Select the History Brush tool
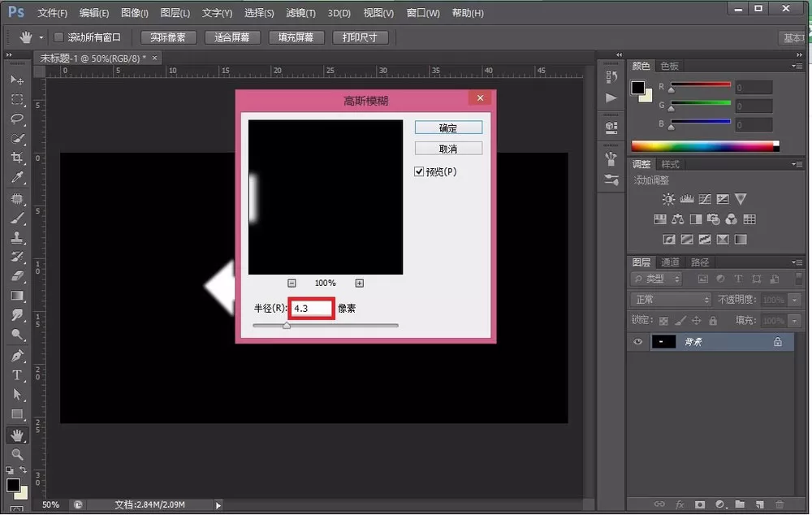812x515 pixels. tap(17, 257)
